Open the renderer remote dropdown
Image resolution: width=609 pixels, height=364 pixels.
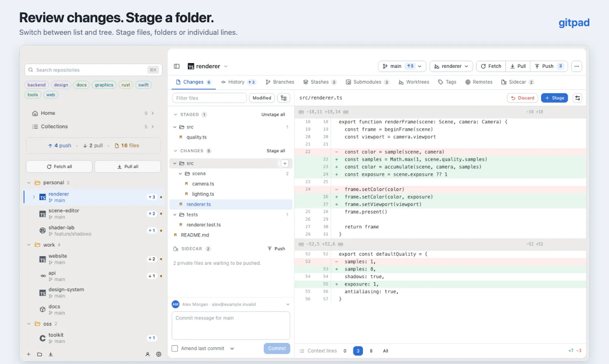click(451, 66)
